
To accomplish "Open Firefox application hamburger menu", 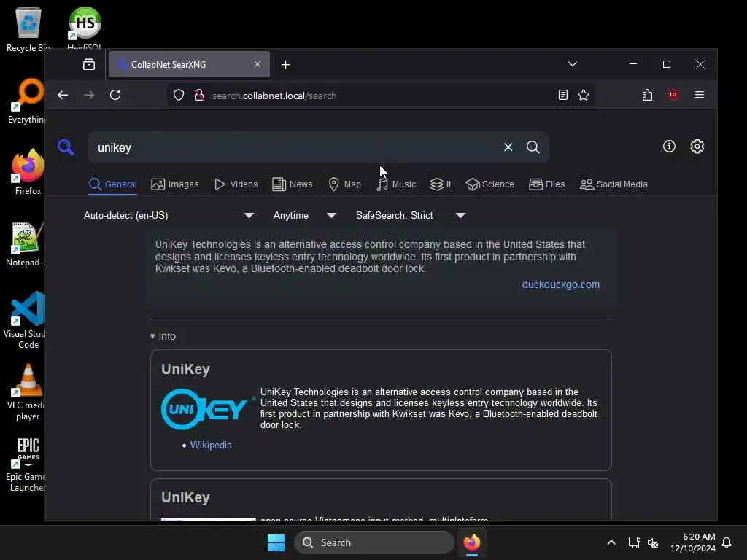I will pyautogui.click(x=700, y=95).
